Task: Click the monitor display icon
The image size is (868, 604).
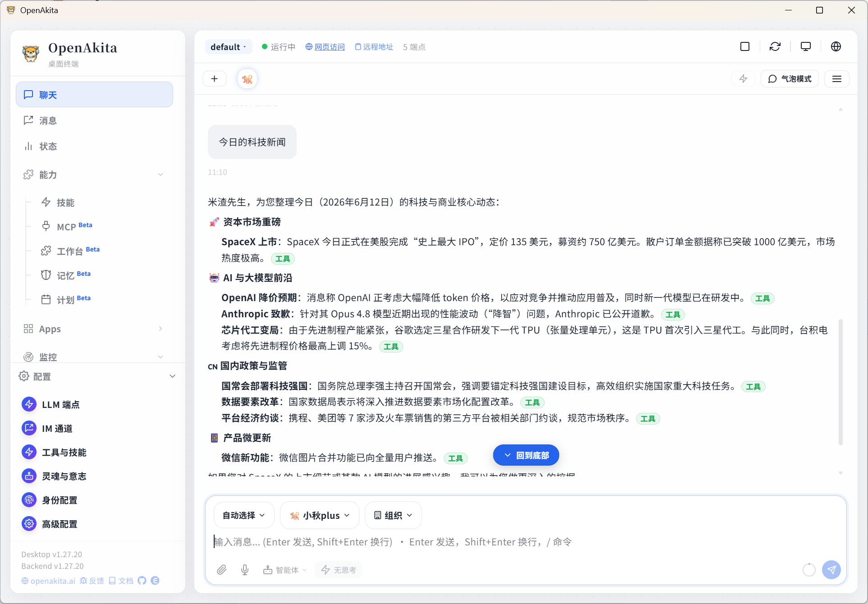Action: [x=806, y=46]
